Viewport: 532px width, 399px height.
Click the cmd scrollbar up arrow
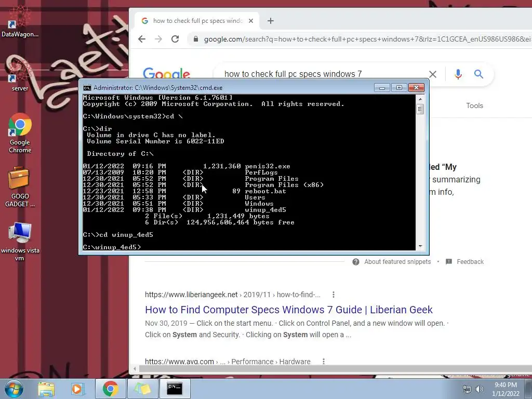420,99
